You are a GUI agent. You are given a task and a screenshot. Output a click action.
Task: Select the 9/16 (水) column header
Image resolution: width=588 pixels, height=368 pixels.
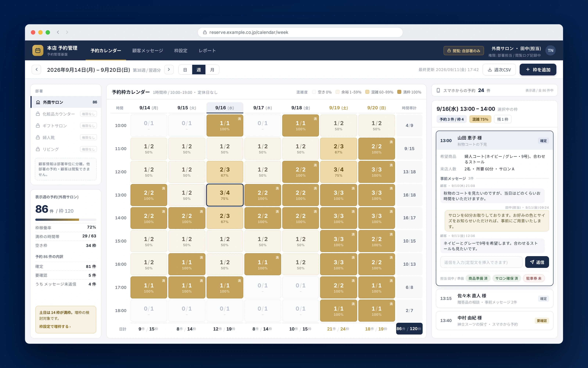(225, 108)
